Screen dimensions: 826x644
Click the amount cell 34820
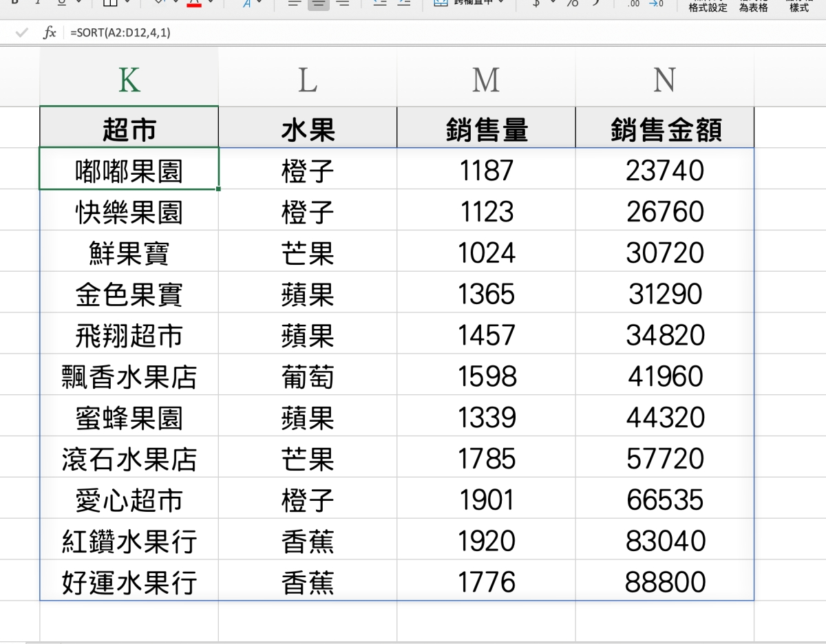coord(665,334)
